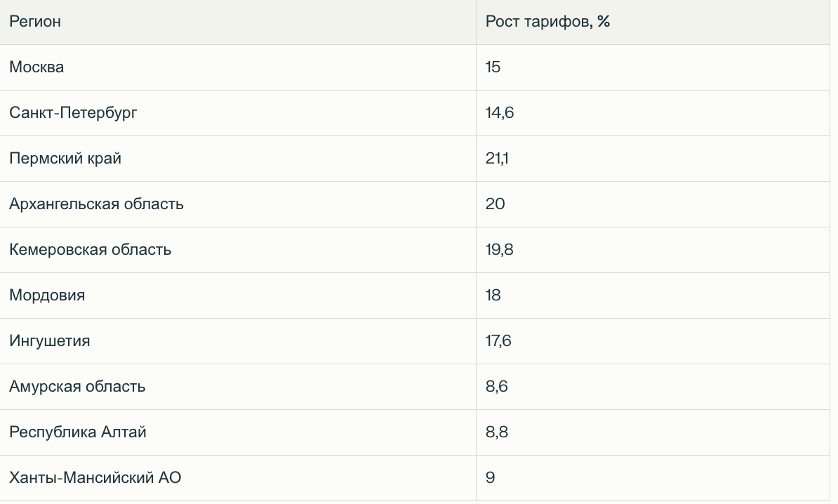Click Arkhangelsk's tariff value 20
Viewport: 838px width, 504px height.
tap(495, 204)
